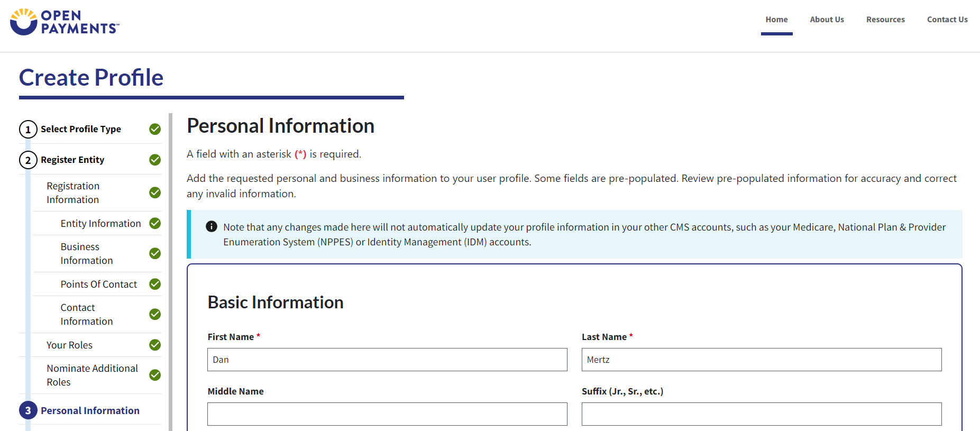Click the step 1 number circle
980x431 pixels.
pyautogui.click(x=28, y=129)
